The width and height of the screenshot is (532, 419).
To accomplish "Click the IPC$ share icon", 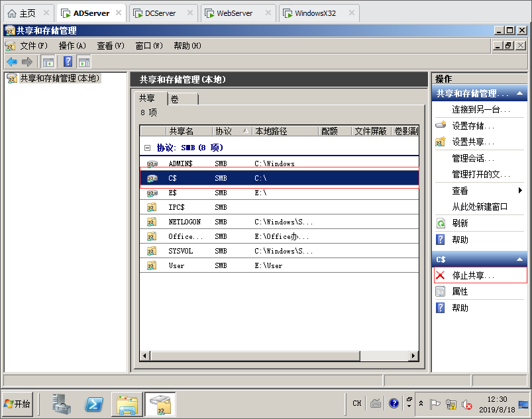I will click(152, 207).
